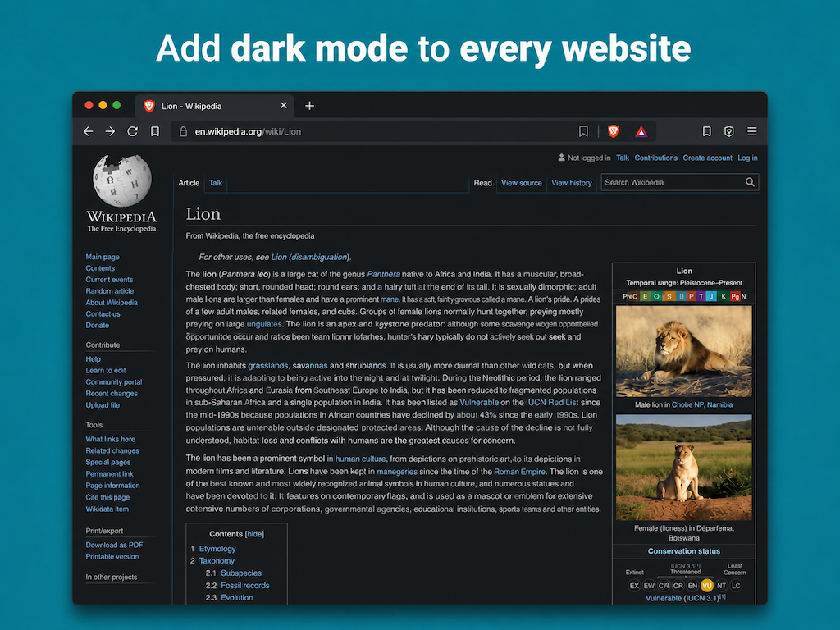Viewport: 840px width, 630px height.
Task: Click the Roman Empire link
Action: (x=519, y=472)
